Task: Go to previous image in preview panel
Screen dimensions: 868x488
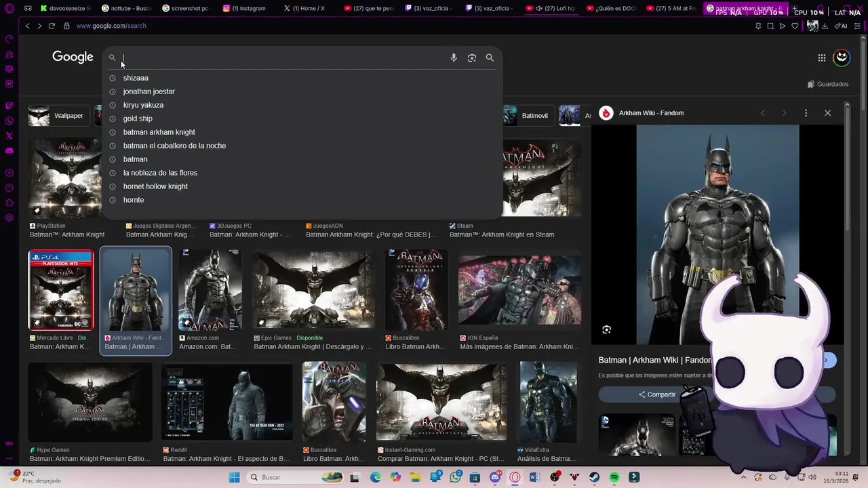Action: (x=762, y=113)
